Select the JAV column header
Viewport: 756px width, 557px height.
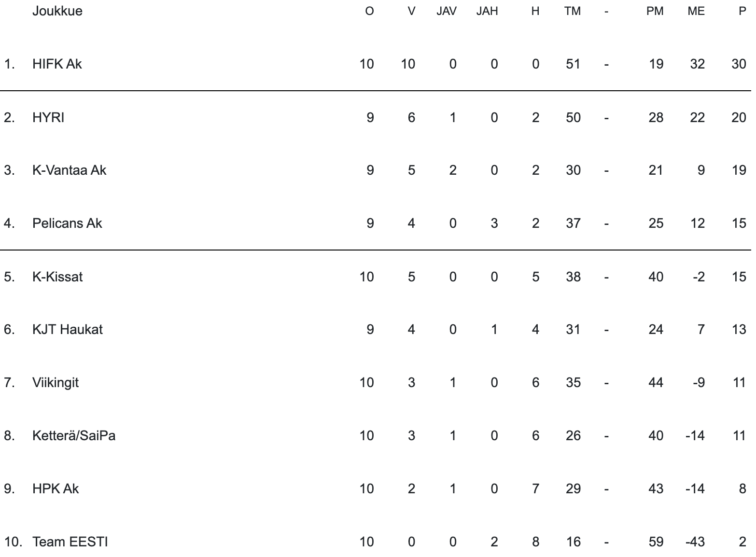tap(447, 11)
